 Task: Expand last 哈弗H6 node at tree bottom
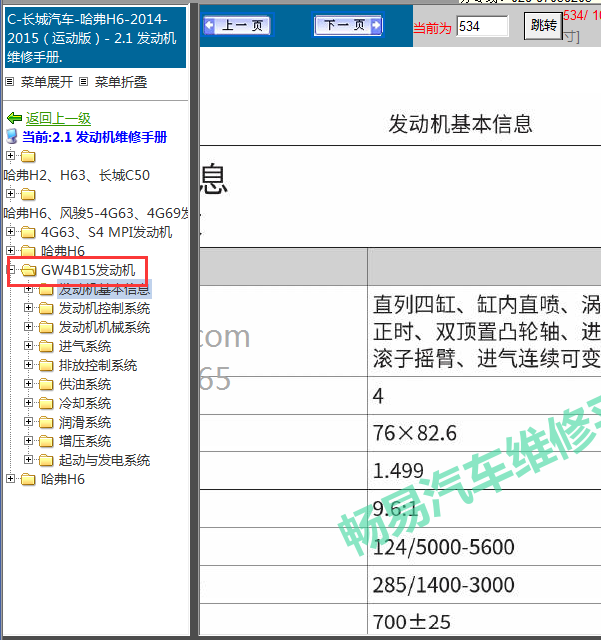point(11,479)
